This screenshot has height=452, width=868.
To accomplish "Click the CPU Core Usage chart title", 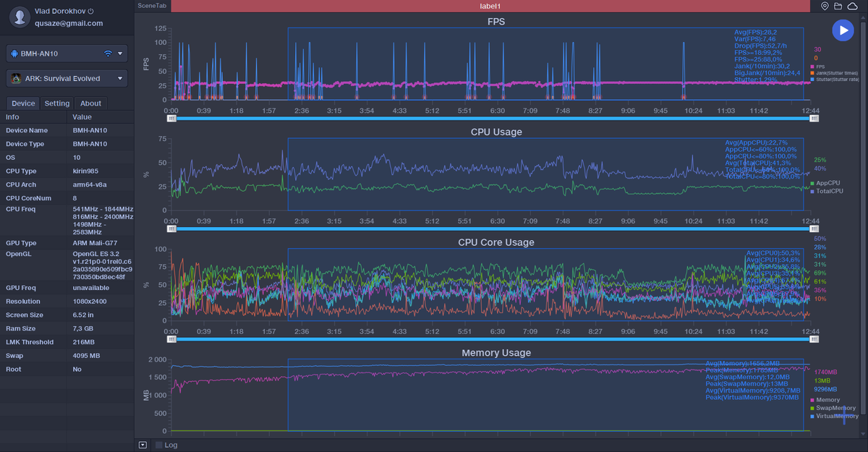I will pos(496,242).
